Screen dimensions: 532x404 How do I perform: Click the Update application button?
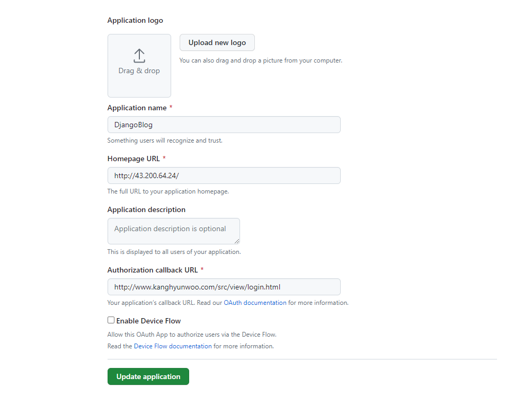tap(148, 376)
